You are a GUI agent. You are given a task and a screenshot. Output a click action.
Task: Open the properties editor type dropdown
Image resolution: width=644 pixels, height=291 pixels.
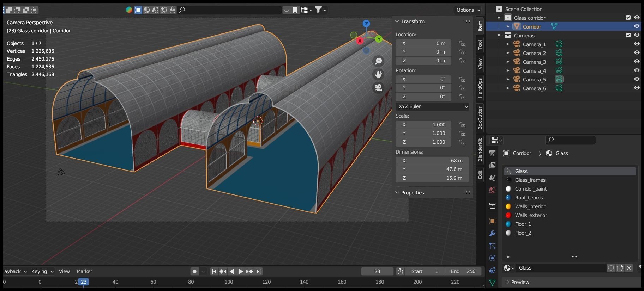click(x=496, y=140)
